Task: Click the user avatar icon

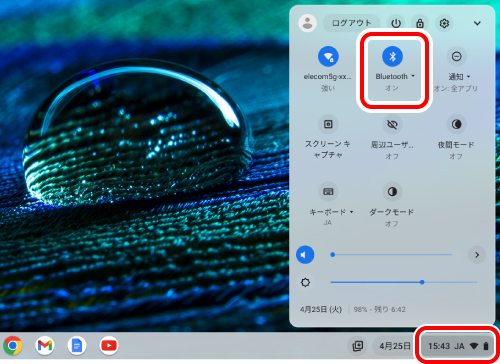Action: [307, 23]
